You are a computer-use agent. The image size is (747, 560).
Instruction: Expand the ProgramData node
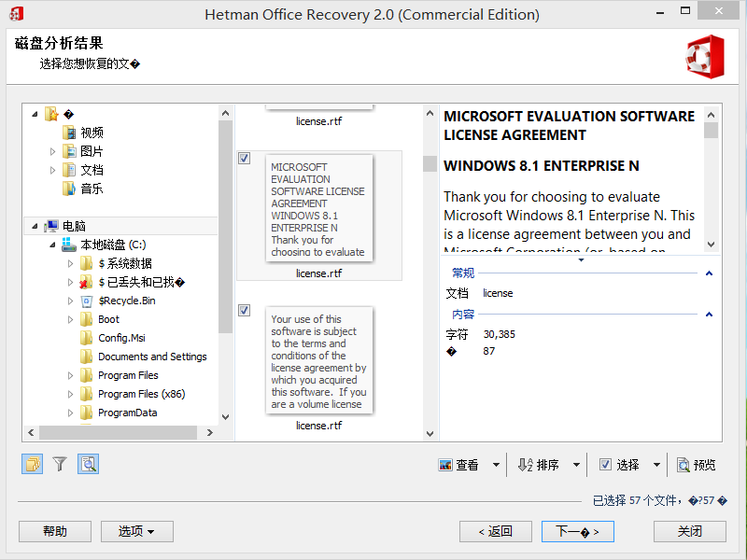[71, 413]
